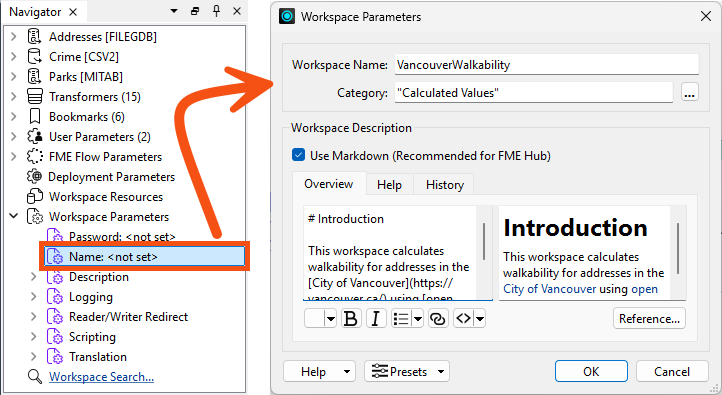Open the Workspace Search... link
The width and height of the screenshot is (722, 395).
(101, 377)
